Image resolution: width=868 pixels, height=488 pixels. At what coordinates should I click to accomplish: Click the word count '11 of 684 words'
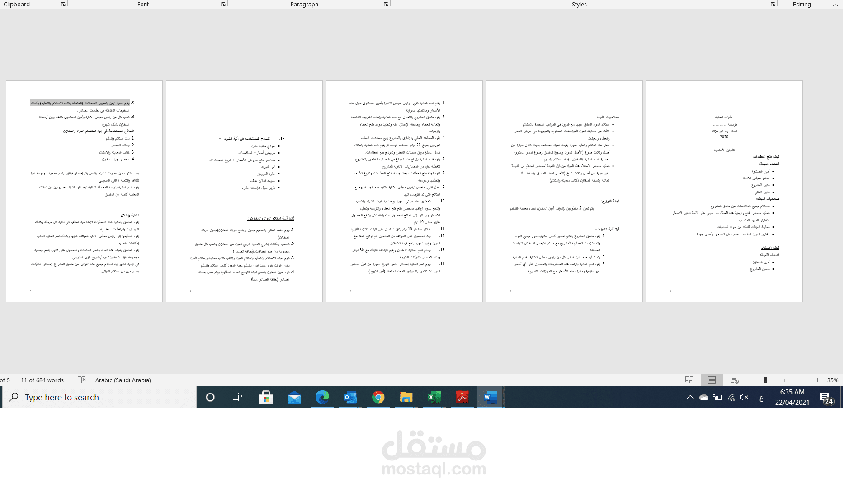(x=42, y=380)
